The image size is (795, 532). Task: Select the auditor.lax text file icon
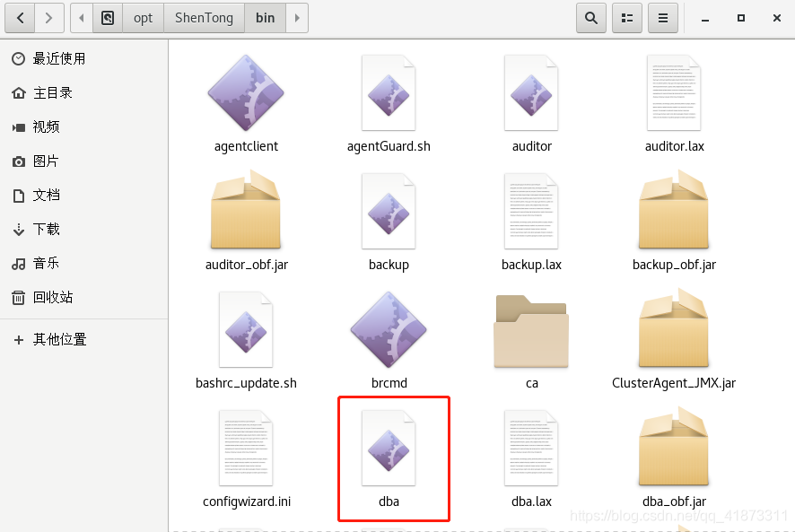(x=674, y=92)
